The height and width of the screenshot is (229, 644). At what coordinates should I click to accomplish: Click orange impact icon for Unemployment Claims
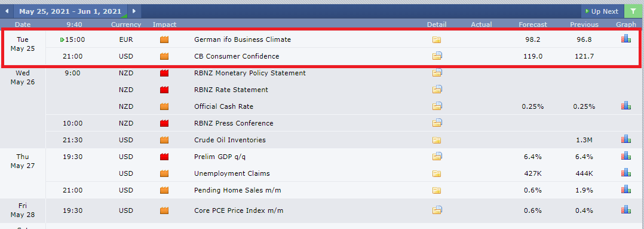coord(164,173)
